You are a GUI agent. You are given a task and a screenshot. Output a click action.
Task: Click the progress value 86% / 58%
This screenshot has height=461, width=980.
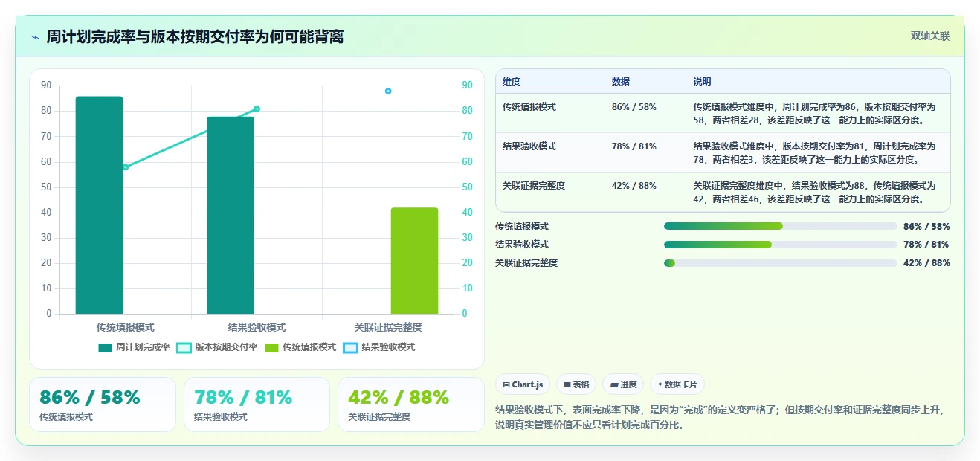(926, 227)
